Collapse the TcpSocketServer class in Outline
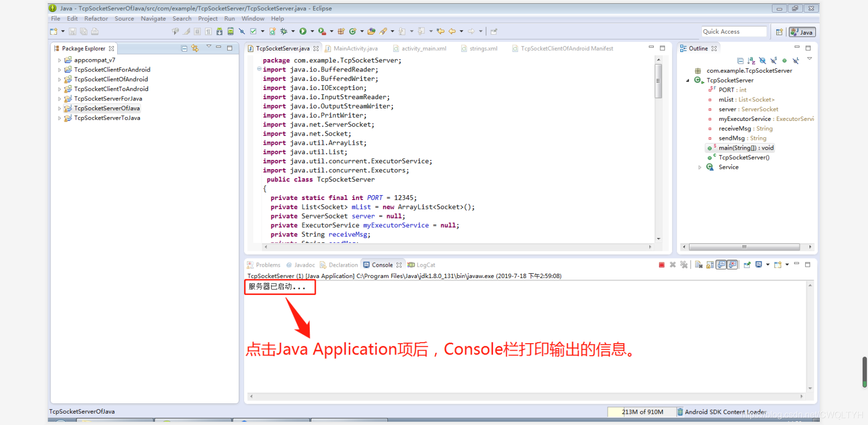The width and height of the screenshot is (868, 425). coord(688,80)
